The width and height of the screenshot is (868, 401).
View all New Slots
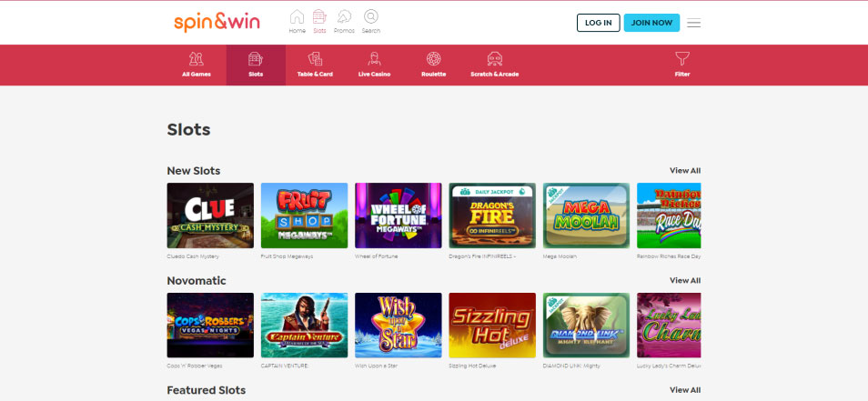click(x=685, y=170)
